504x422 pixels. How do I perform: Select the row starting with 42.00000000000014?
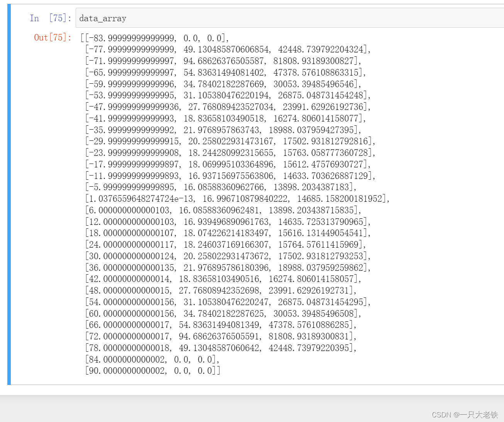point(223,279)
